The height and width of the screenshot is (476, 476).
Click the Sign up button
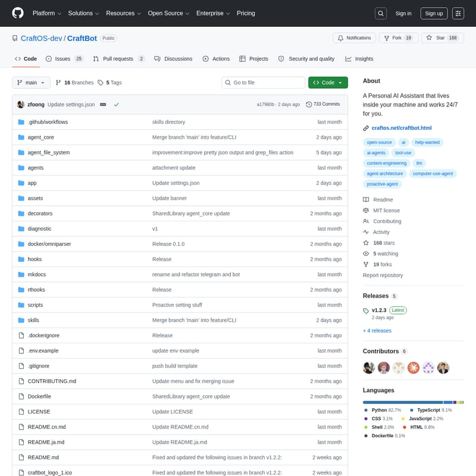point(434,13)
